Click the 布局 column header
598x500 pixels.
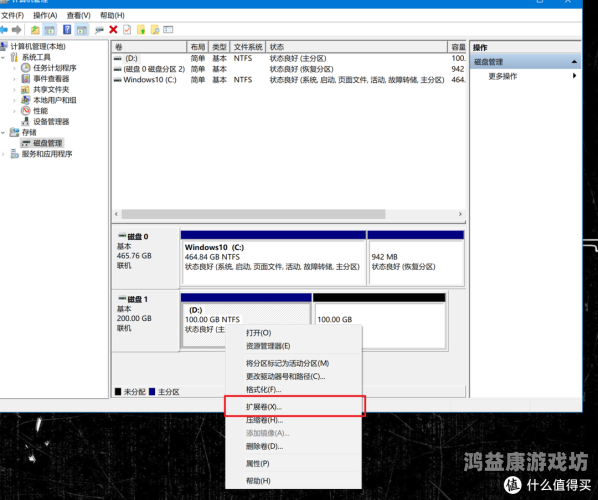click(x=198, y=47)
